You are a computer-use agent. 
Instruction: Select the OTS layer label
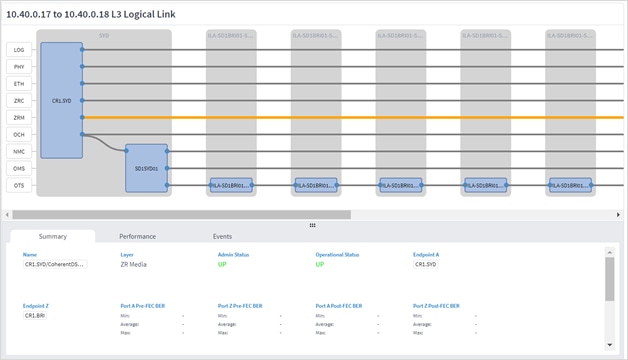pos(19,185)
